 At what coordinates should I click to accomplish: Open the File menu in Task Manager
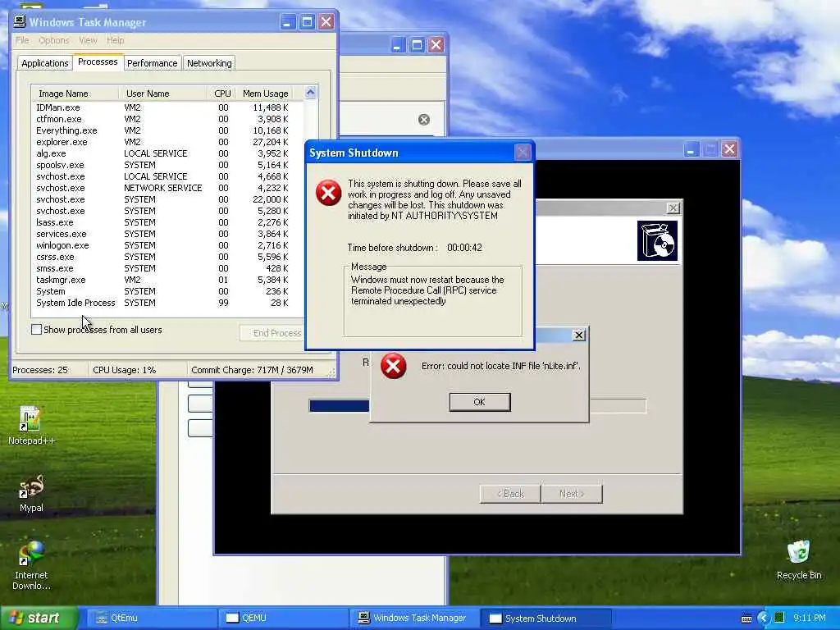pos(22,40)
